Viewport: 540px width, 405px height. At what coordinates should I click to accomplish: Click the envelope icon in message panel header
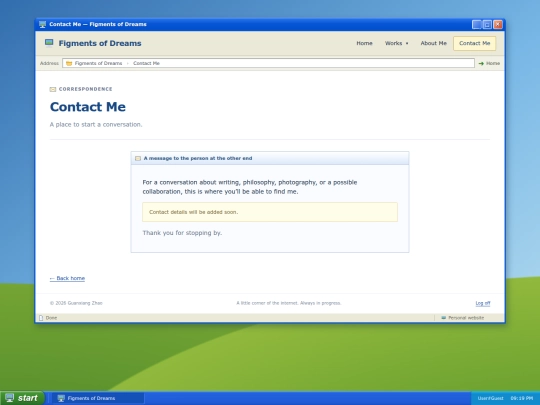(138, 158)
